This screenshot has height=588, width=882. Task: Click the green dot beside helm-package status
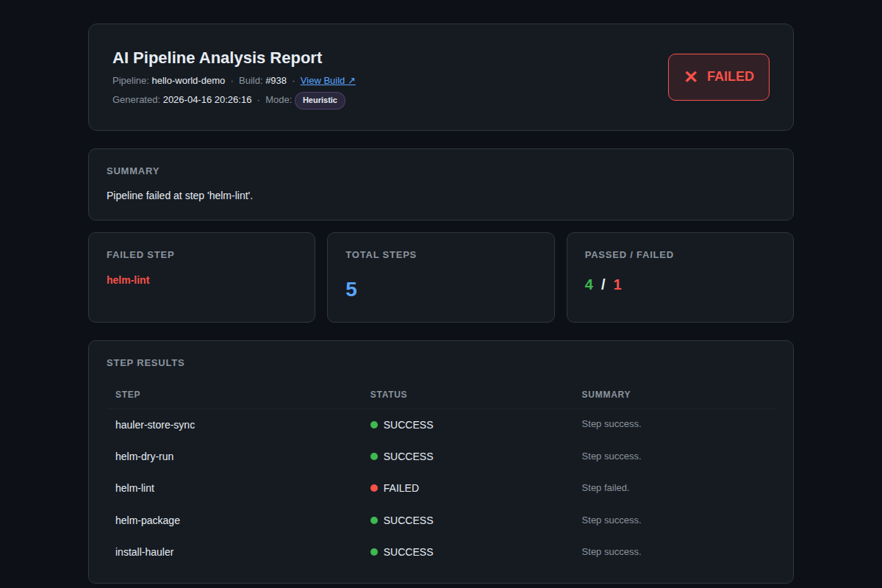pos(374,520)
